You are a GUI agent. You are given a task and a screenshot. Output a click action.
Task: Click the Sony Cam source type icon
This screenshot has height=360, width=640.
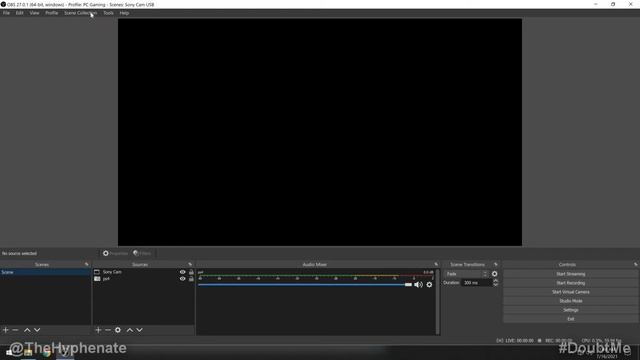[x=97, y=272]
